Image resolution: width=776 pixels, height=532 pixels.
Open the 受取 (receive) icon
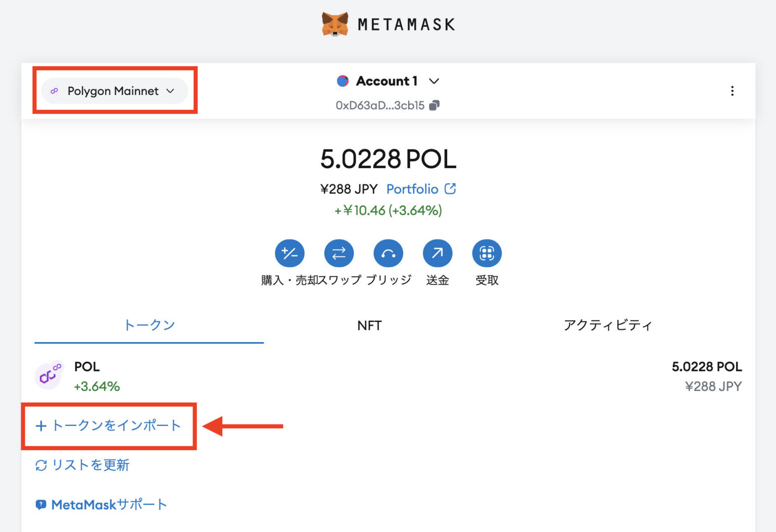[487, 253]
